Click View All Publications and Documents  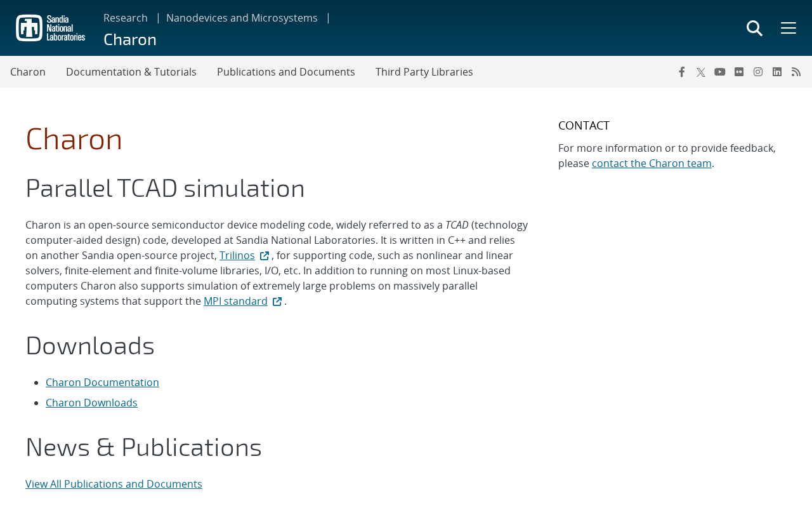pyautogui.click(x=114, y=484)
